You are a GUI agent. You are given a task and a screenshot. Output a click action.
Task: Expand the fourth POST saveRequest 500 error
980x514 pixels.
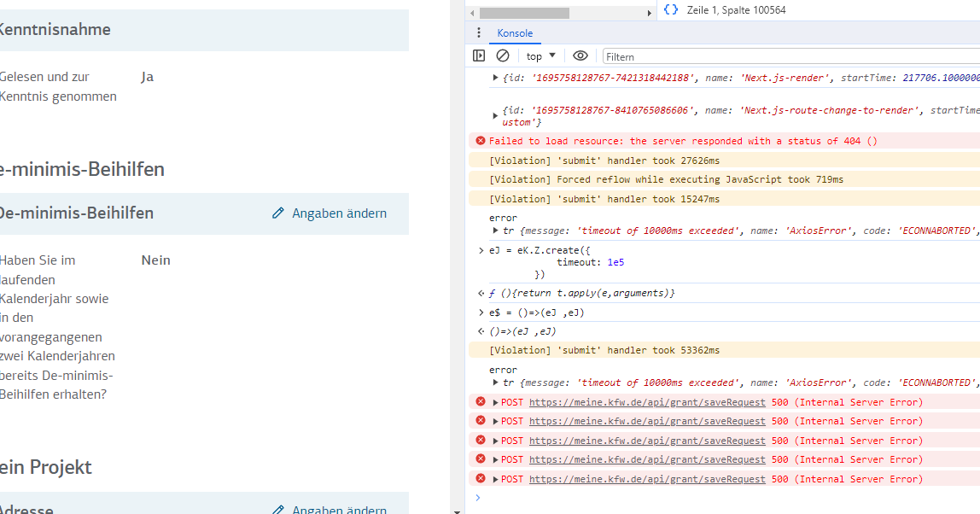pyautogui.click(x=495, y=459)
